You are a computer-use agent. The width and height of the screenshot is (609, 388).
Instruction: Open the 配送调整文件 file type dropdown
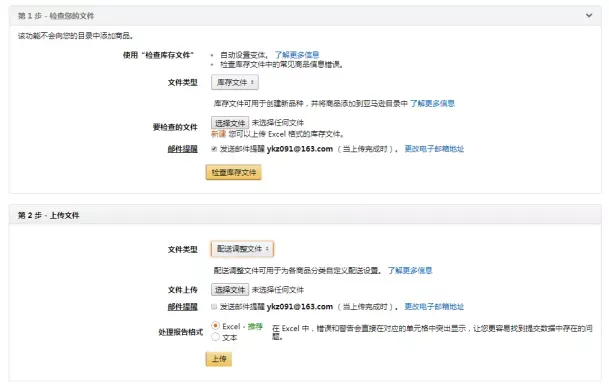tap(242, 249)
